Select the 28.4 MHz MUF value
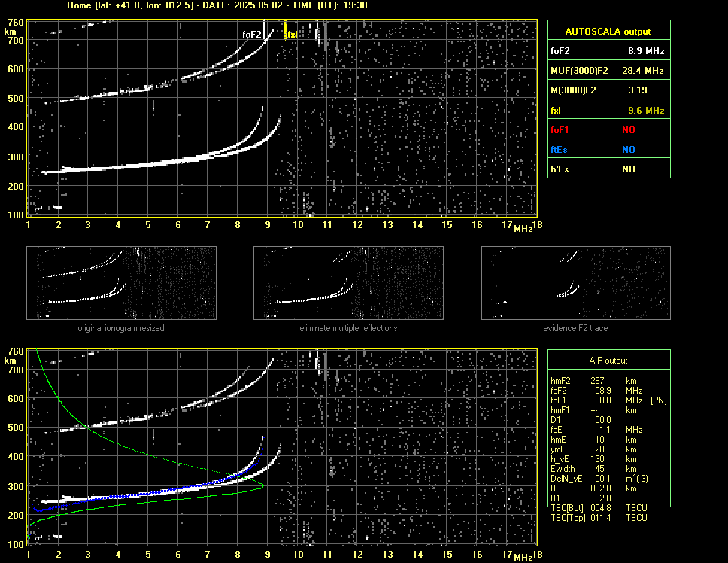 [x=642, y=71]
